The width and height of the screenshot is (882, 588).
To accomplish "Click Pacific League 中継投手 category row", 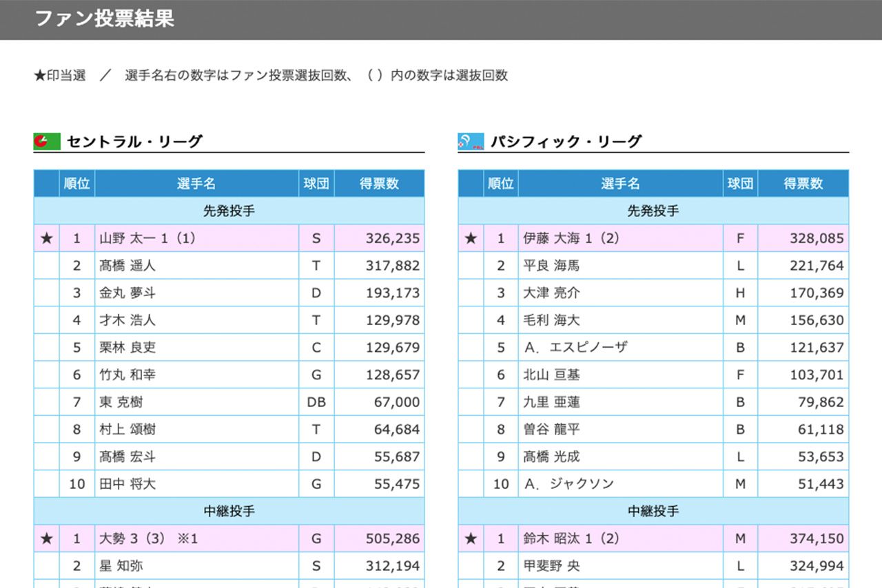I will pyautogui.click(x=653, y=511).
